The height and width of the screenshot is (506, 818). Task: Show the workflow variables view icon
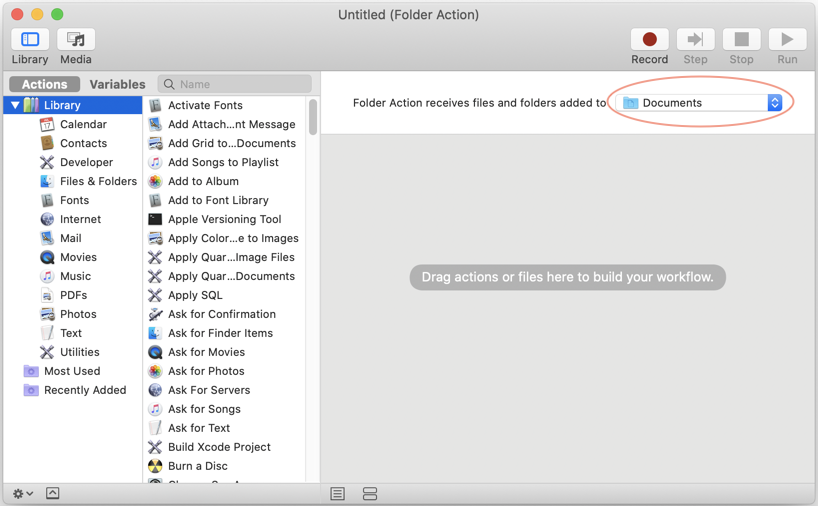point(370,493)
